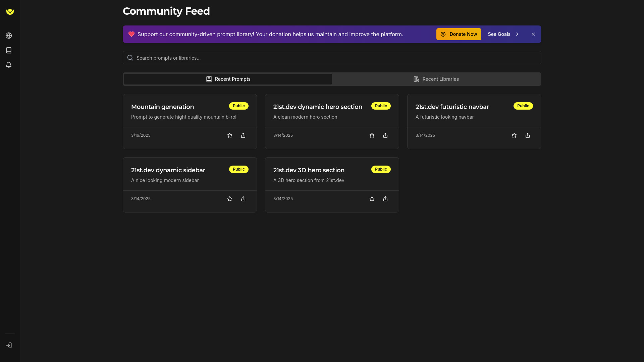Open notifications via the bell icon
The height and width of the screenshot is (362, 644).
click(x=9, y=65)
